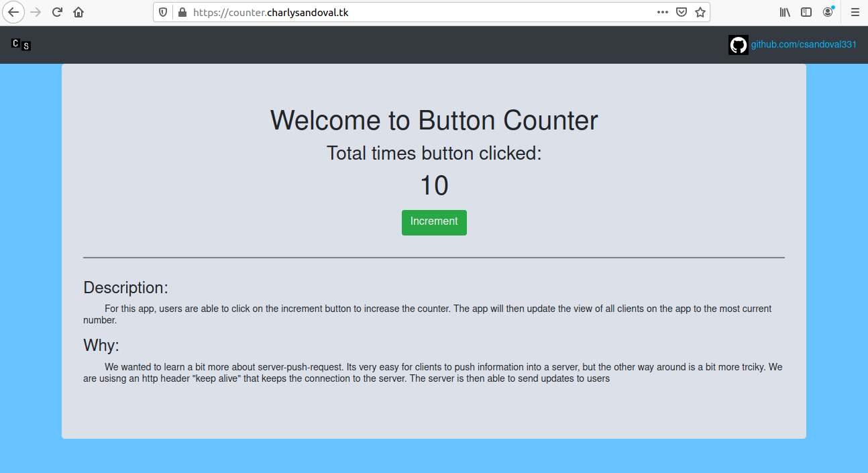Click the Welcome to Button Counter heading

434,121
